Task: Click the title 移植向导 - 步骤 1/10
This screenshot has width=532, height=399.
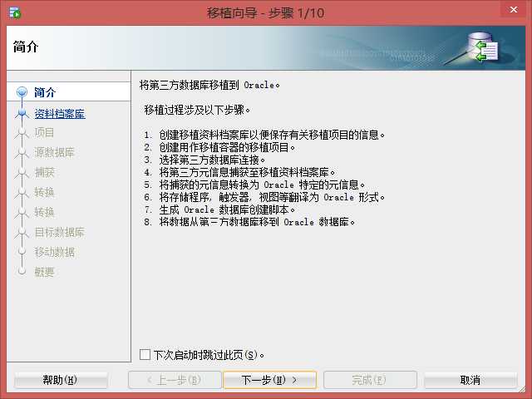Action: click(x=266, y=13)
